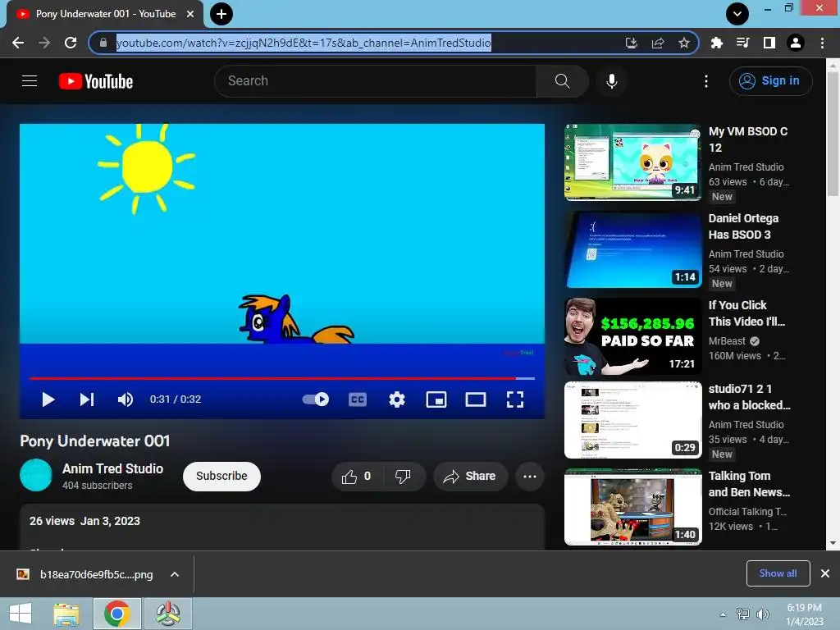840x630 pixels.
Task: Open Talking Tom and Ben News thumbnail
Action: 632,506
